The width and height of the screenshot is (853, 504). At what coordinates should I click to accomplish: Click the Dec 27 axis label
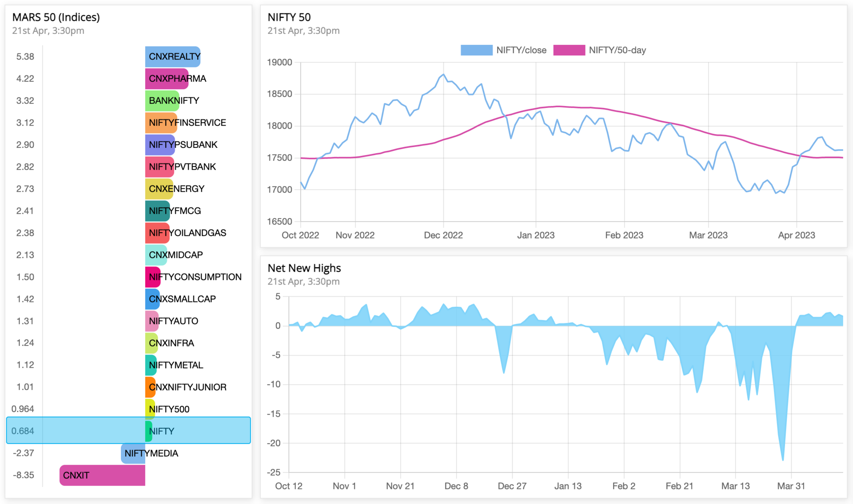pyautogui.click(x=512, y=486)
